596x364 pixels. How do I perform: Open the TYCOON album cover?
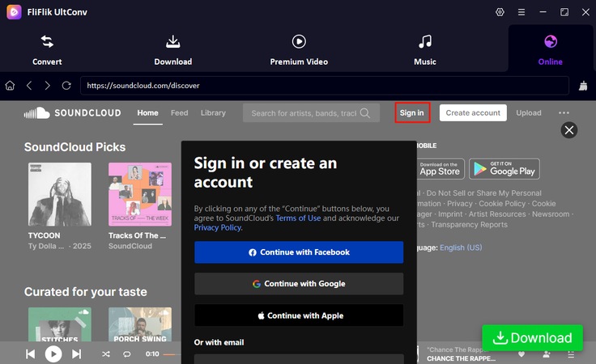[x=60, y=194]
